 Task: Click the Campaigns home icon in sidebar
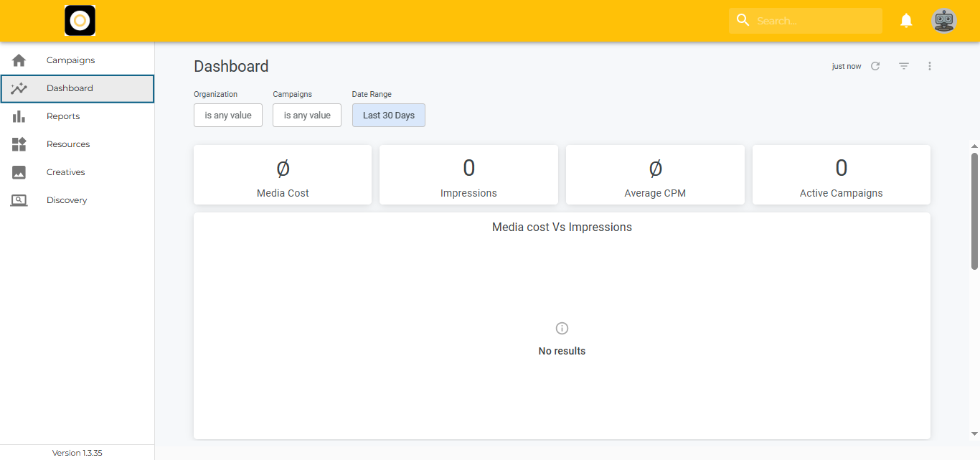19,60
